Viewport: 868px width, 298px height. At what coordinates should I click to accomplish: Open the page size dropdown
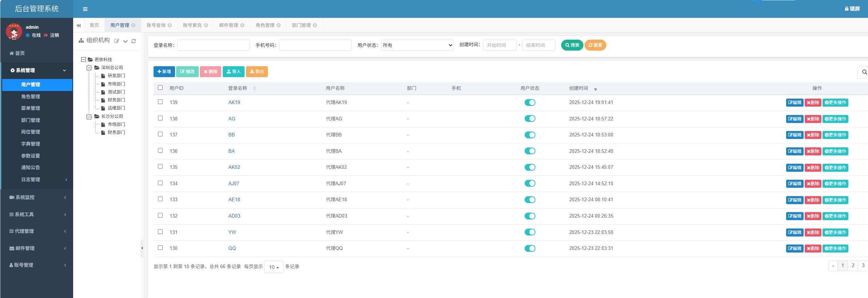pos(274,267)
